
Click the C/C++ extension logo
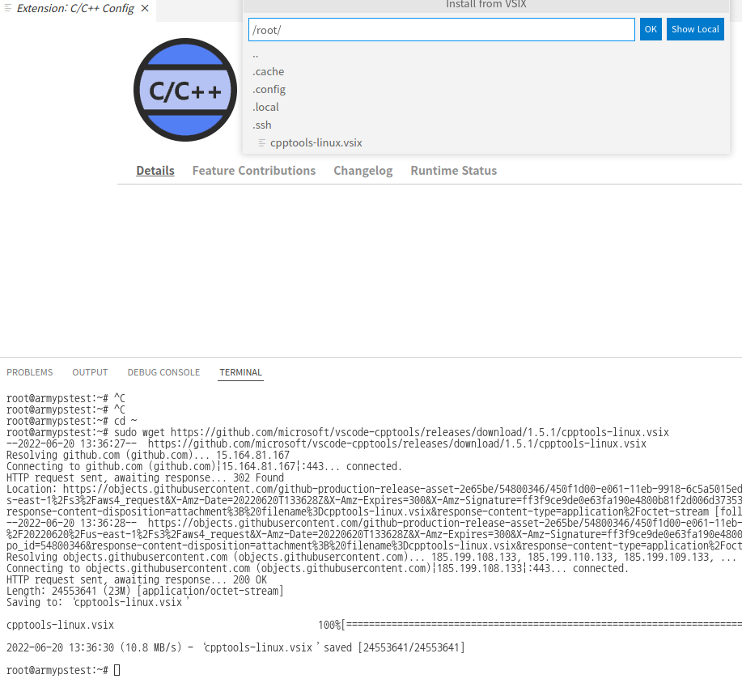(x=185, y=90)
